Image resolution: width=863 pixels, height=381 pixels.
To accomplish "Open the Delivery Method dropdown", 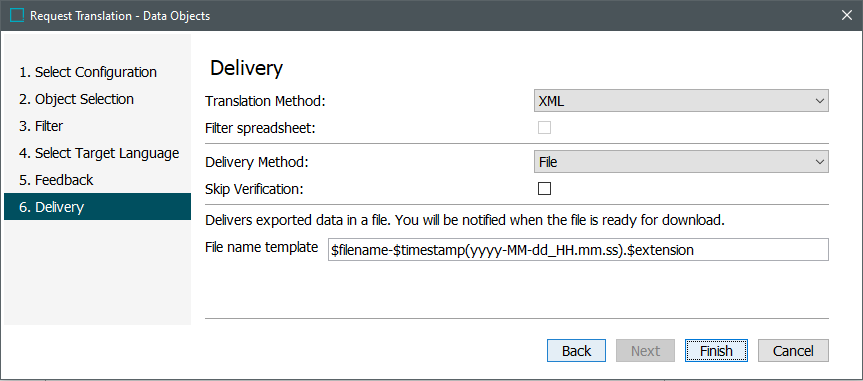I will point(681,162).
